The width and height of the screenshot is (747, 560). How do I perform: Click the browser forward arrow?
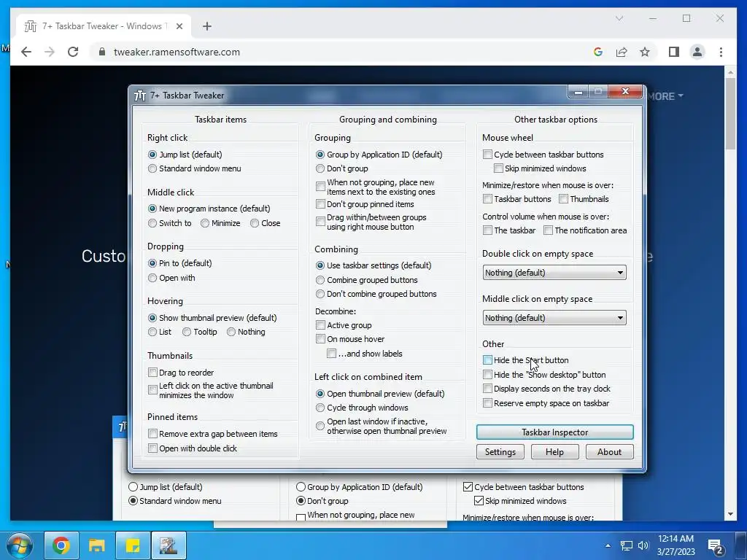pos(50,52)
